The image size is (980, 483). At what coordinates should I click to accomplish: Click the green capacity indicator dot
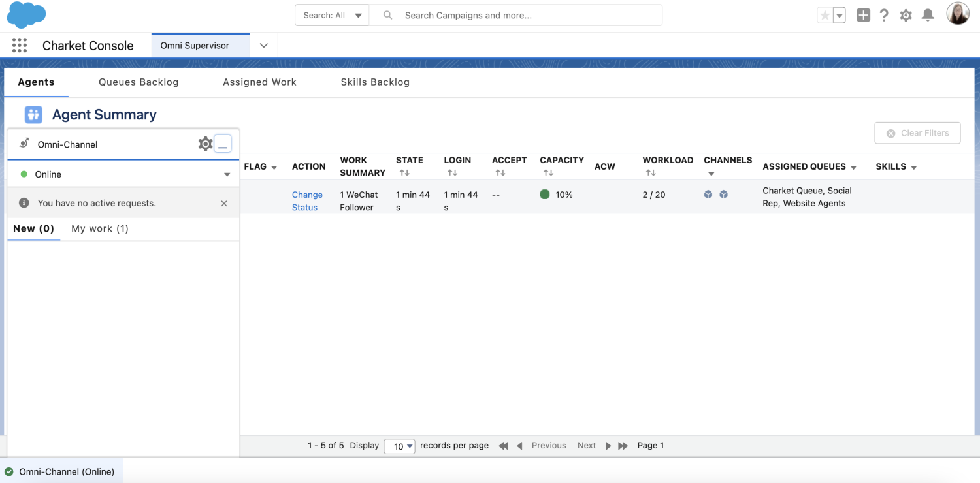(x=545, y=194)
